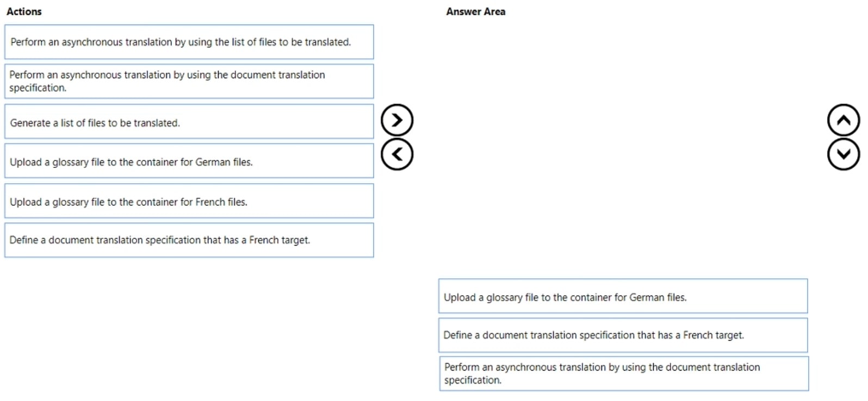Select answer item with French target specification
Screen dimensions: 868x401
click(623, 335)
